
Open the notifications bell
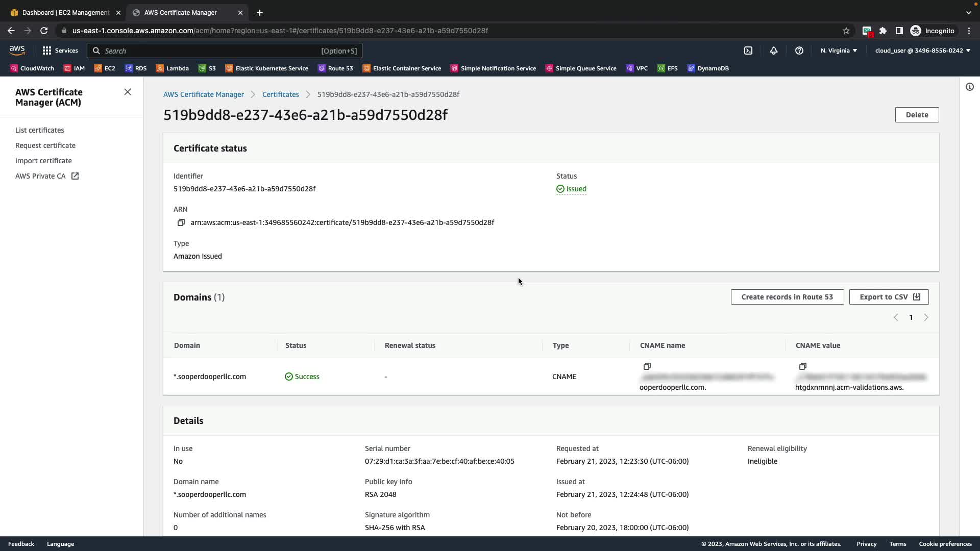tap(774, 51)
